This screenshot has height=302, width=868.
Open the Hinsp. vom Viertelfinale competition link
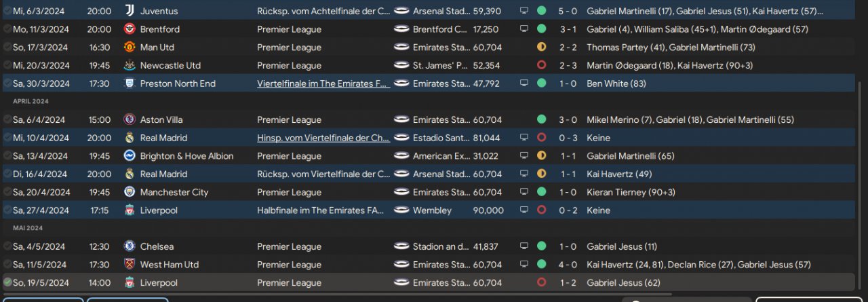[x=323, y=138]
